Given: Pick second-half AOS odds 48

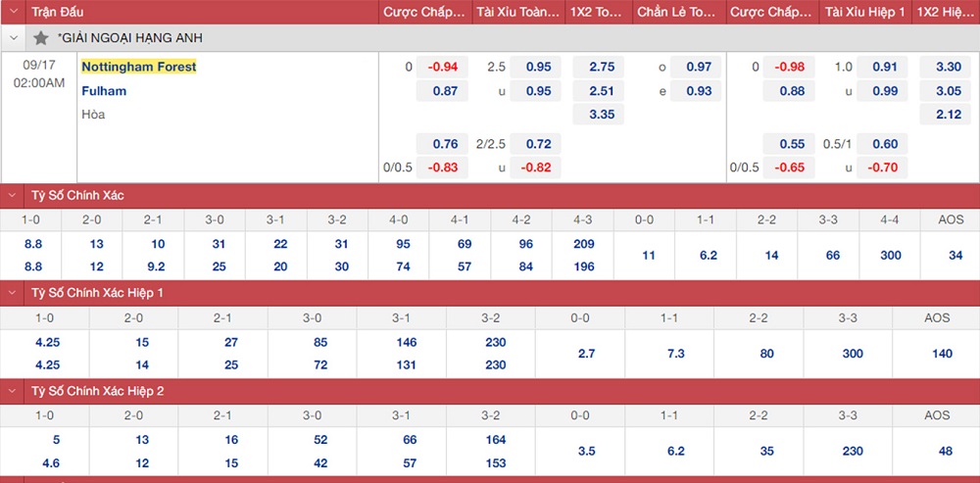Looking at the screenshot, I should tap(945, 451).
